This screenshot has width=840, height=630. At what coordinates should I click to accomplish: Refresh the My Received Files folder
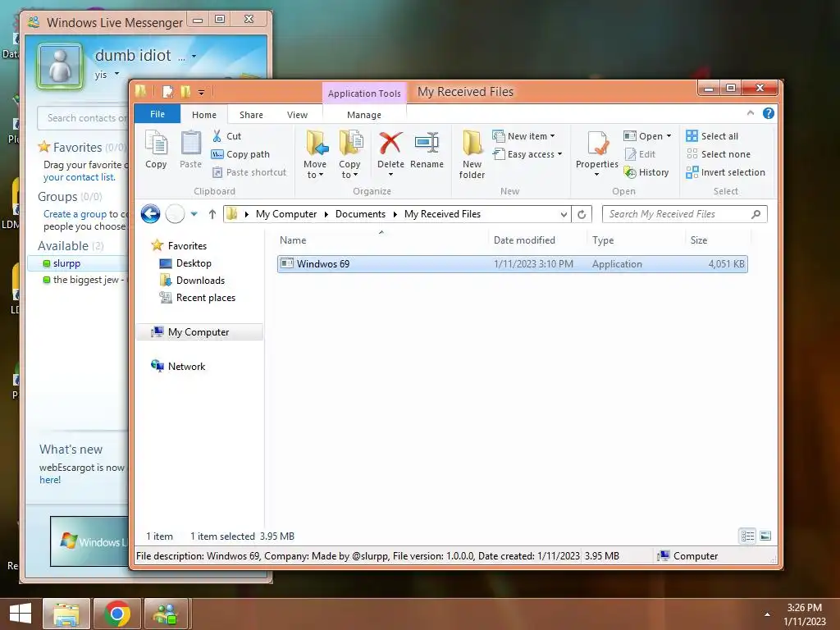click(582, 214)
